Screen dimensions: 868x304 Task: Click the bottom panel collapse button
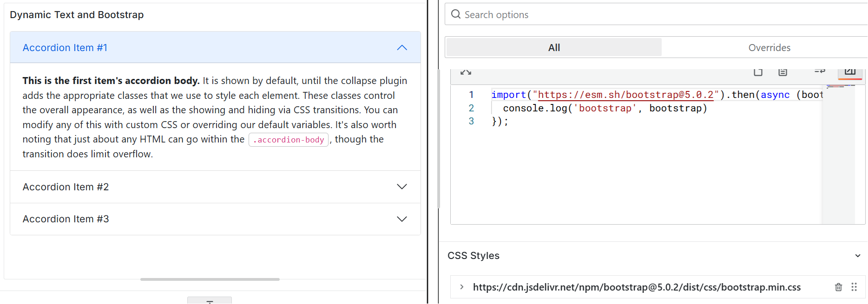coord(210,300)
